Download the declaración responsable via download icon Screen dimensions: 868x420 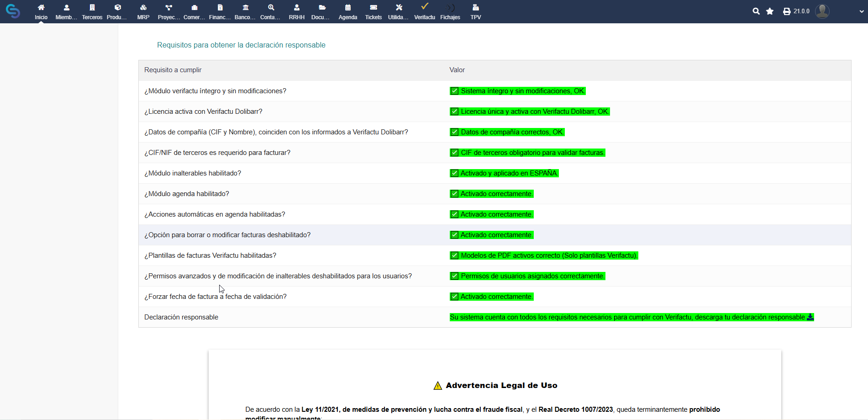pos(810,317)
